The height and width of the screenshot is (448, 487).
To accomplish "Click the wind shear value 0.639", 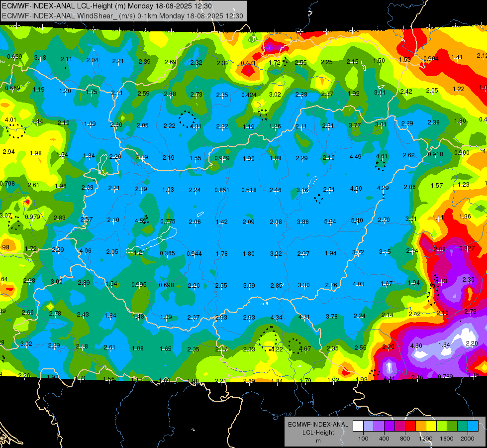I will (x=14, y=57).
